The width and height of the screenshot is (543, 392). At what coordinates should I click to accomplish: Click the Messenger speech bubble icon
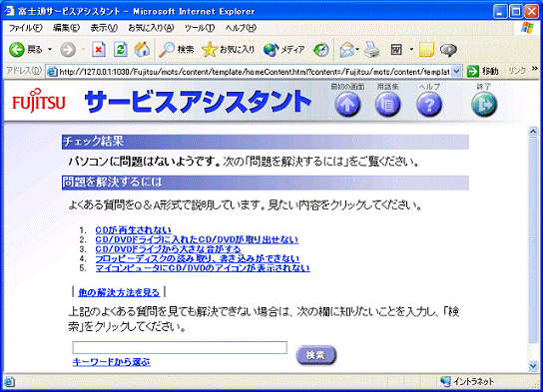click(x=448, y=50)
